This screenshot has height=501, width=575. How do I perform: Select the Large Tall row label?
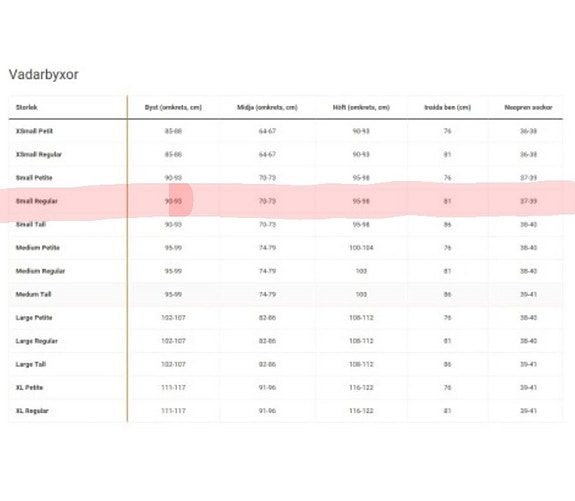[31, 364]
